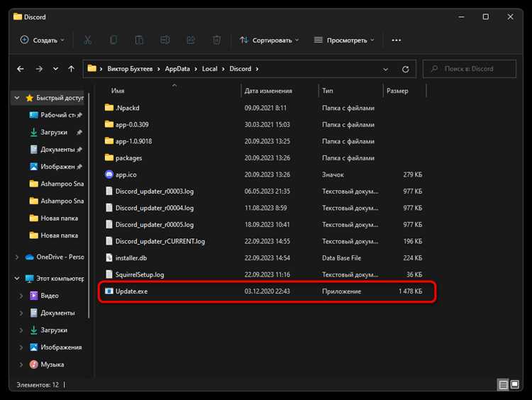The height and width of the screenshot is (400, 532).
Task: Open the Создать new item menu
Action: (42, 40)
